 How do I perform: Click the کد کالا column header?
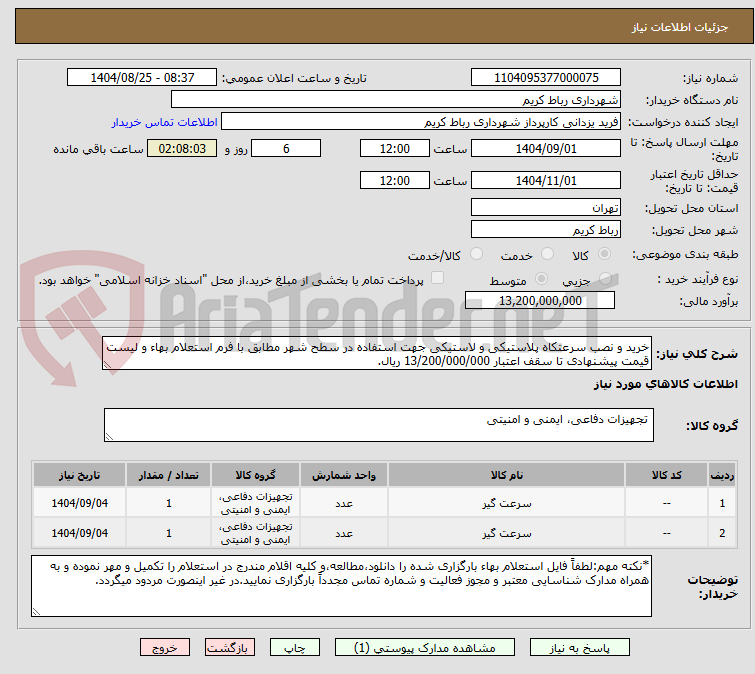[666, 475]
